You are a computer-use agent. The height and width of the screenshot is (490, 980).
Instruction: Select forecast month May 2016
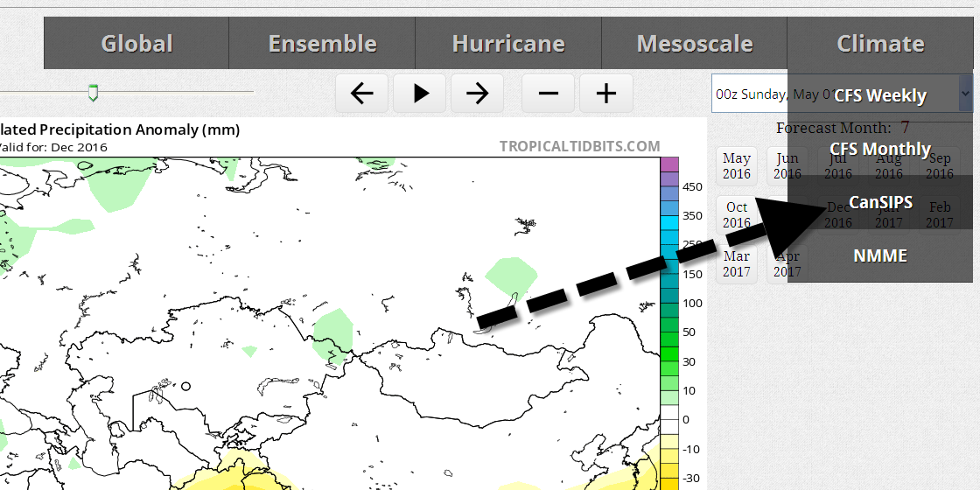coord(736,166)
